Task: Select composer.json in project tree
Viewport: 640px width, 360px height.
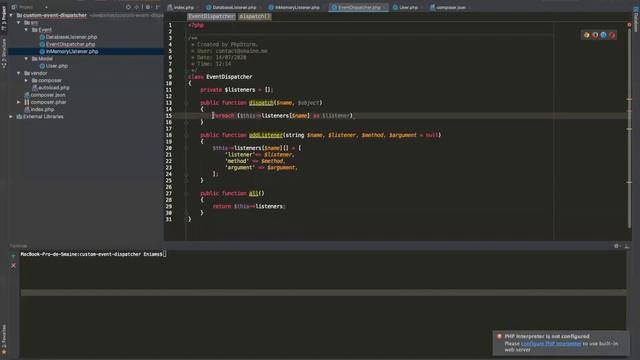Action: pyautogui.click(x=48, y=95)
